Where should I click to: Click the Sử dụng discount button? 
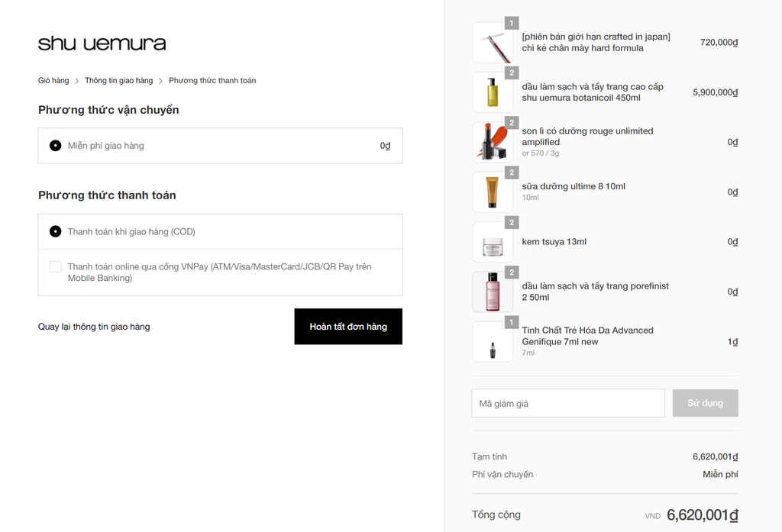point(705,403)
